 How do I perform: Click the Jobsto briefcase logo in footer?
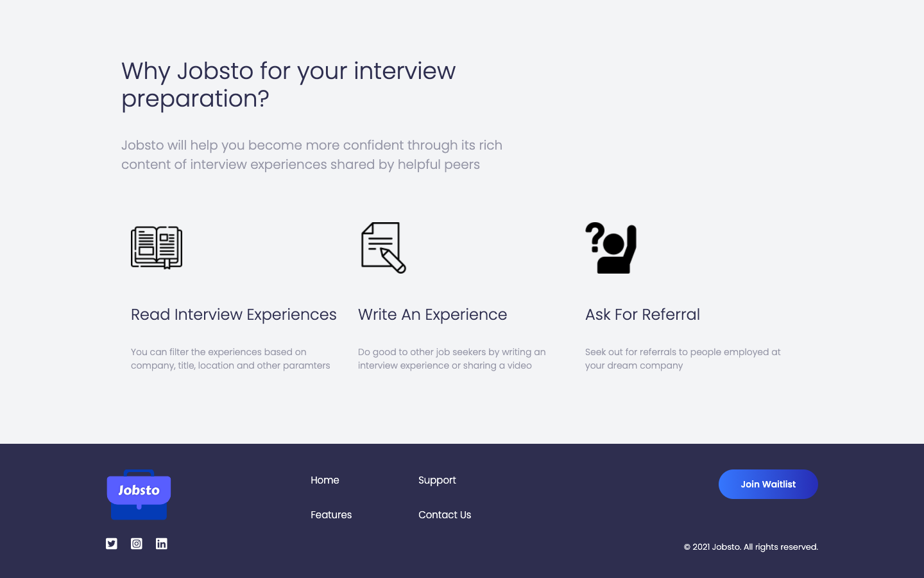click(x=139, y=495)
